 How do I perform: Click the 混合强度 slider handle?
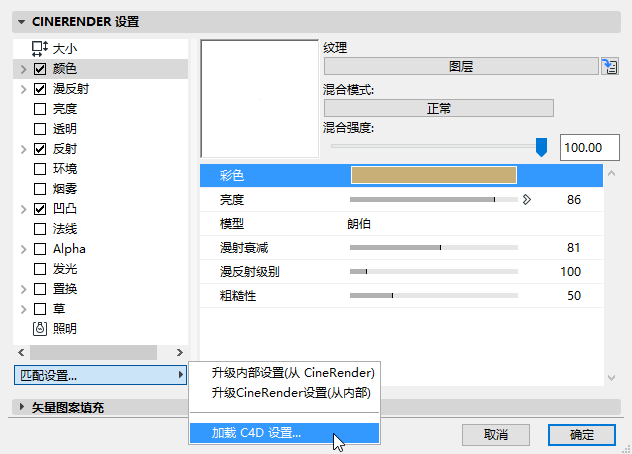click(x=541, y=147)
